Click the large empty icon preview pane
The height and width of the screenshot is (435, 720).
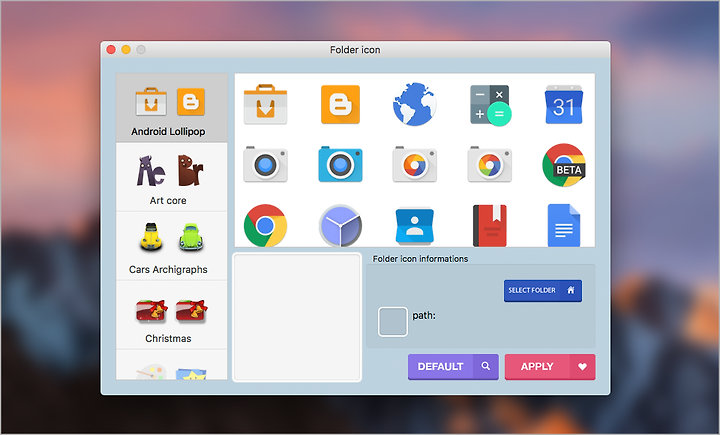pos(297,317)
